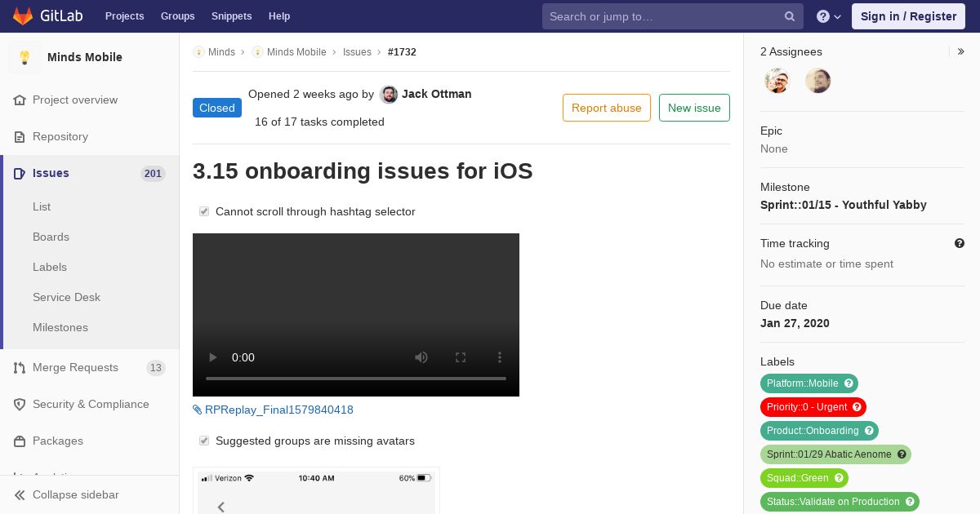Viewport: 980px width, 514px height.
Task: Open the Merge Requests sidebar section
Action: [x=90, y=367]
